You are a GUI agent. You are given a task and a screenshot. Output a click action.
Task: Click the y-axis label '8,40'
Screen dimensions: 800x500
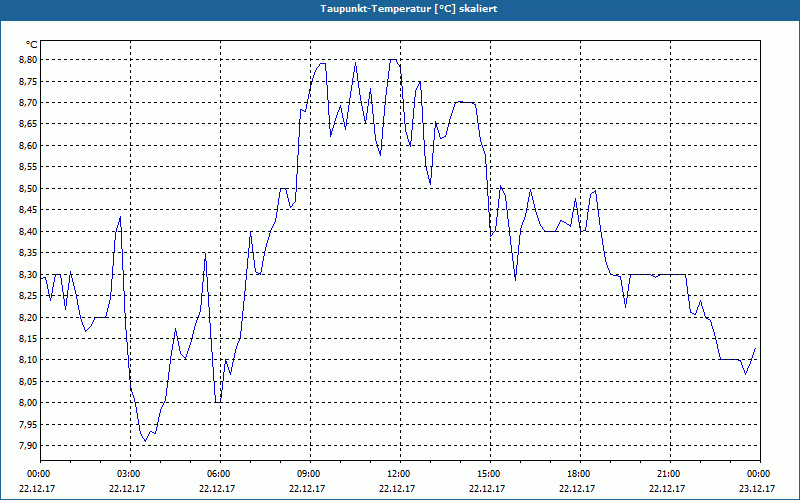[x=28, y=231]
